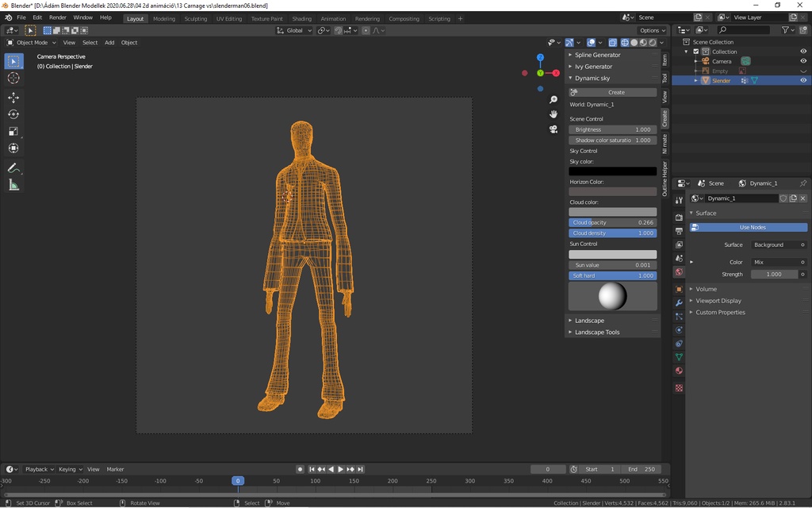Switch viewport to wireframe shading mode
Screen dimensions: 812x508
626,43
